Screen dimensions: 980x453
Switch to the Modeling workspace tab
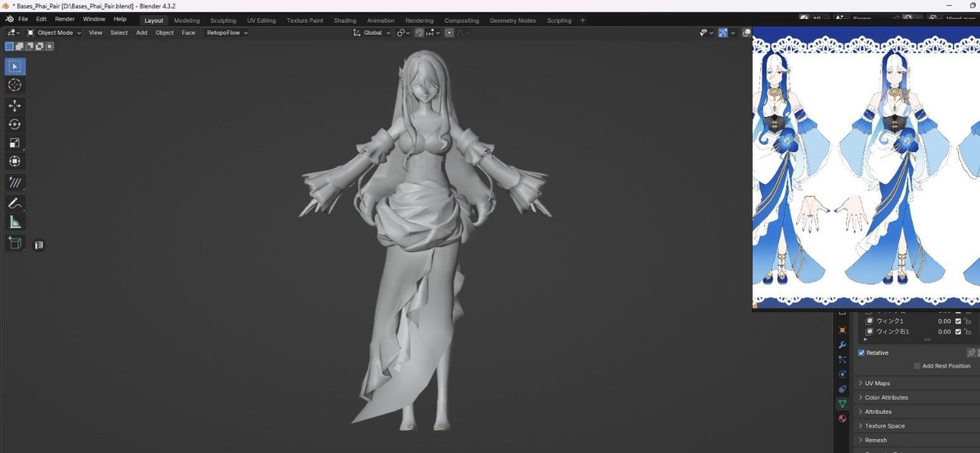(187, 20)
